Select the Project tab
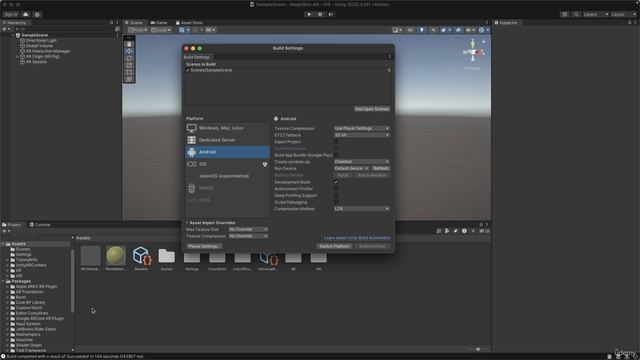The height and width of the screenshot is (360, 640). pos(12,225)
